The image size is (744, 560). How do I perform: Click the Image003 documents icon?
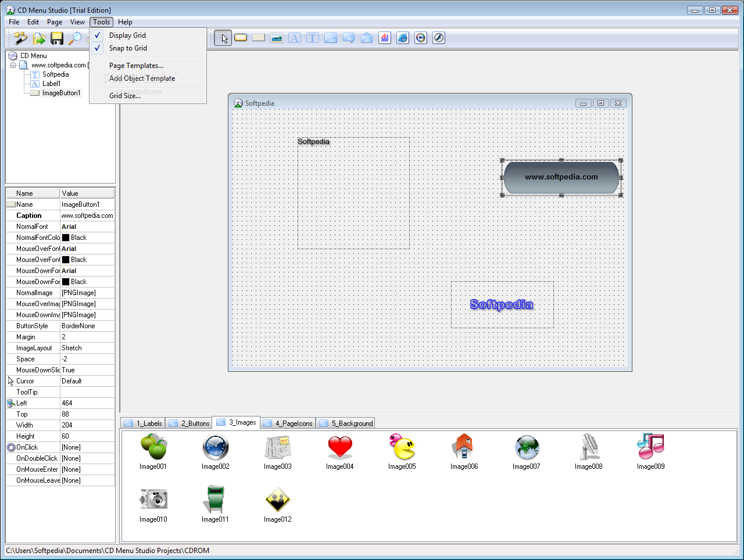278,447
